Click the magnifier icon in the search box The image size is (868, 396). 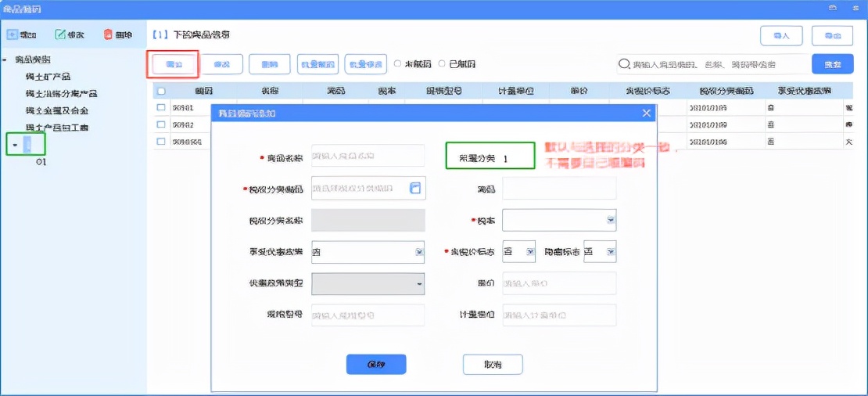point(625,64)
